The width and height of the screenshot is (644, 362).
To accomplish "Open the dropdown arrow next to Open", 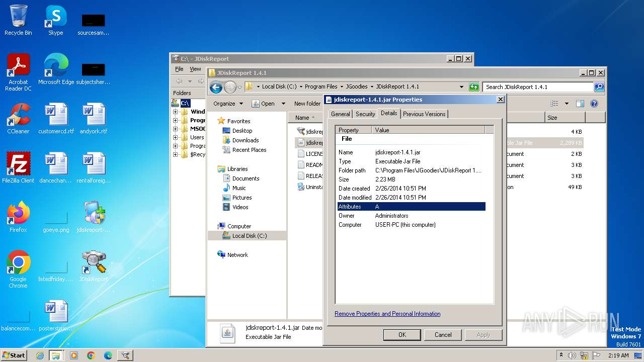I will (x=283, y=104).
